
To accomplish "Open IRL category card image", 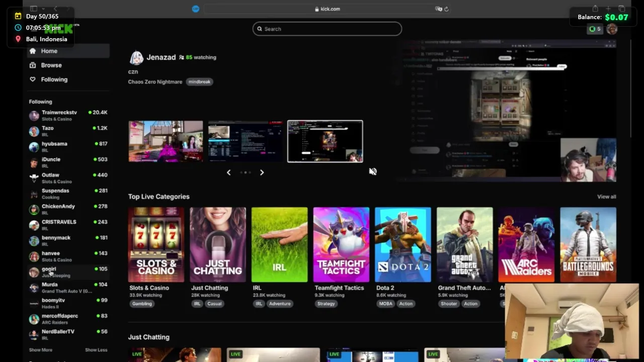I will pyautogui.click(x=279, y=244).
